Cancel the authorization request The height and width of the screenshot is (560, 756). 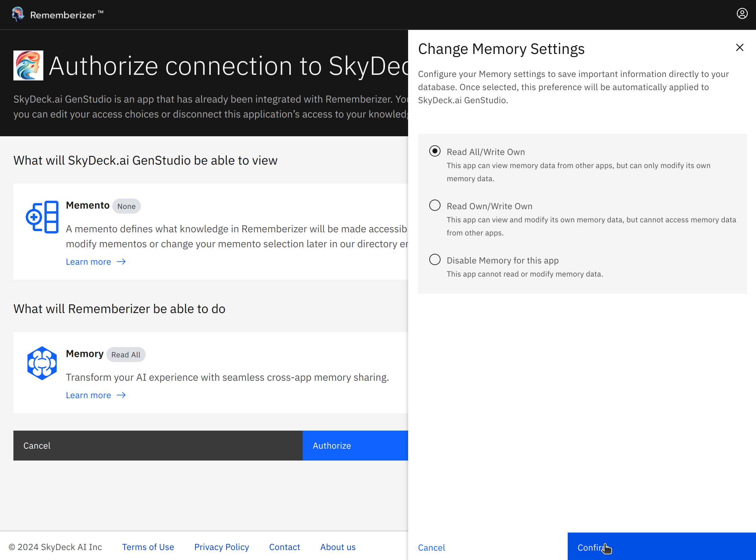pyautogui.click(x=36, y=446)
